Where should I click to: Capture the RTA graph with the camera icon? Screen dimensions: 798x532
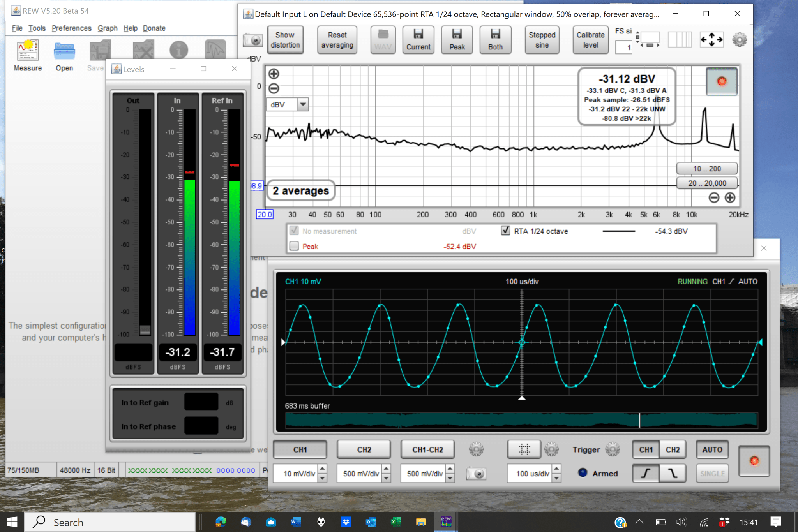252,40
